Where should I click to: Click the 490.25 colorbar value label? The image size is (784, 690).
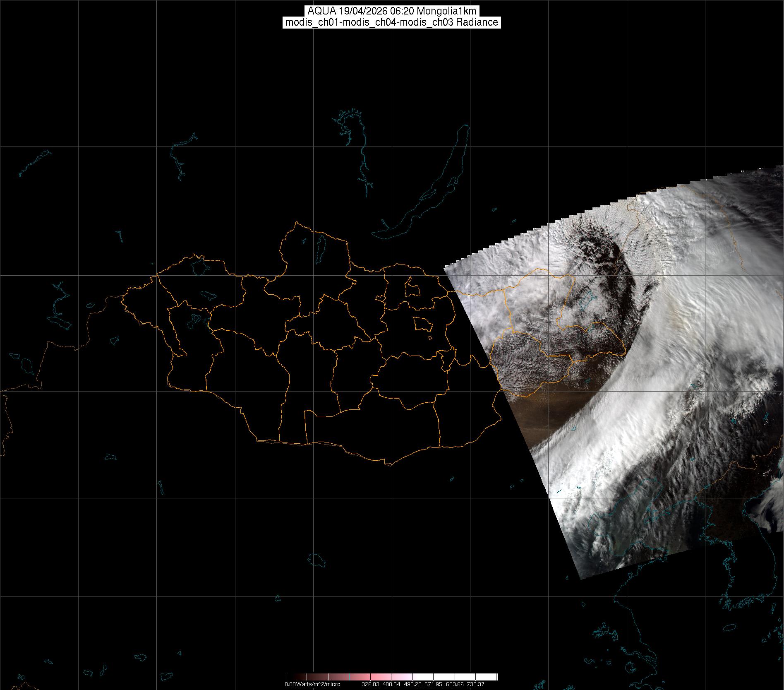412,684
